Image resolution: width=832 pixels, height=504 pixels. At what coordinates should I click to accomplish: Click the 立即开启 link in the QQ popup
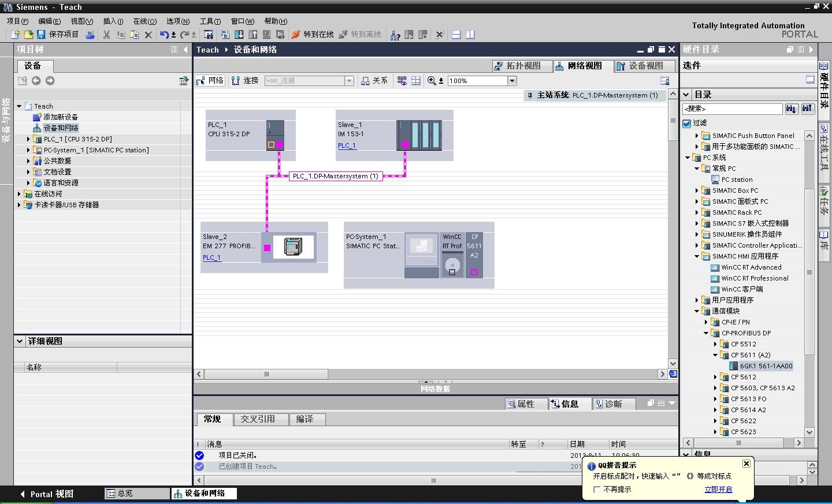[x=718, y=490]
